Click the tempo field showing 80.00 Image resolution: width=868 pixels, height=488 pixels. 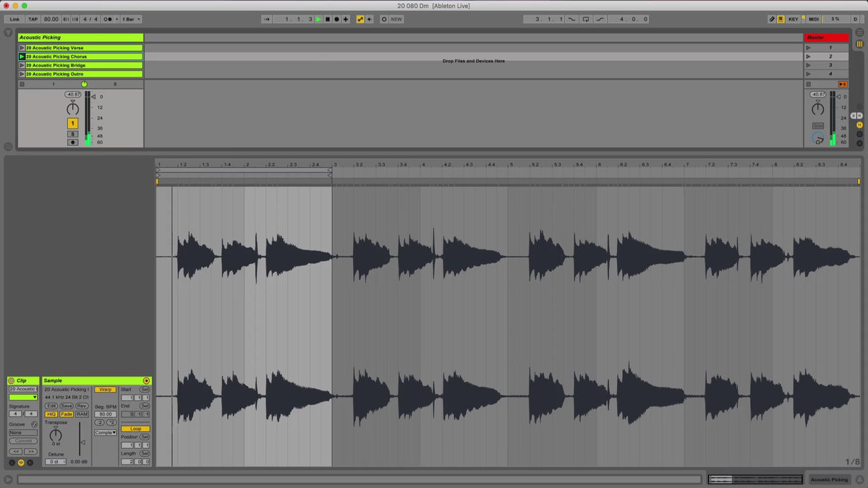[51, 20]
